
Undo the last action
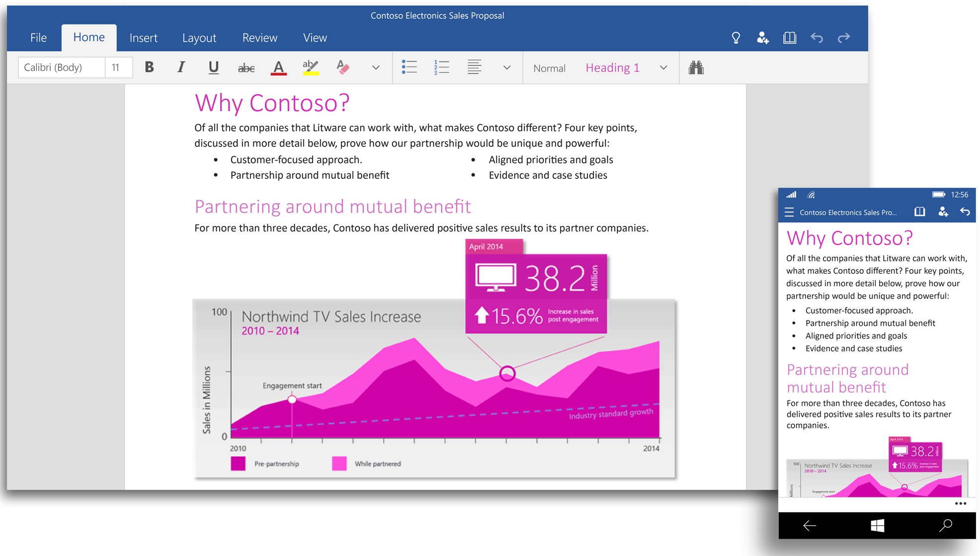click(x=817, y=37)
